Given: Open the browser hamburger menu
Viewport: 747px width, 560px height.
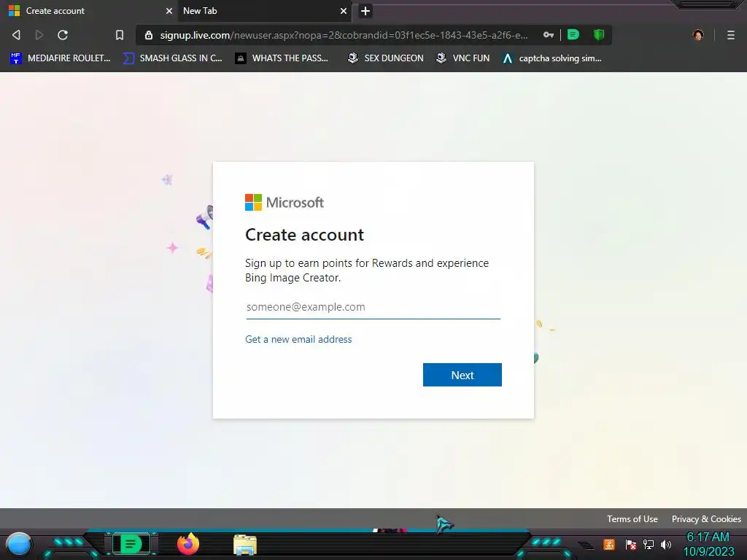Looking at the screenshot, I should (x=730, y=35).
